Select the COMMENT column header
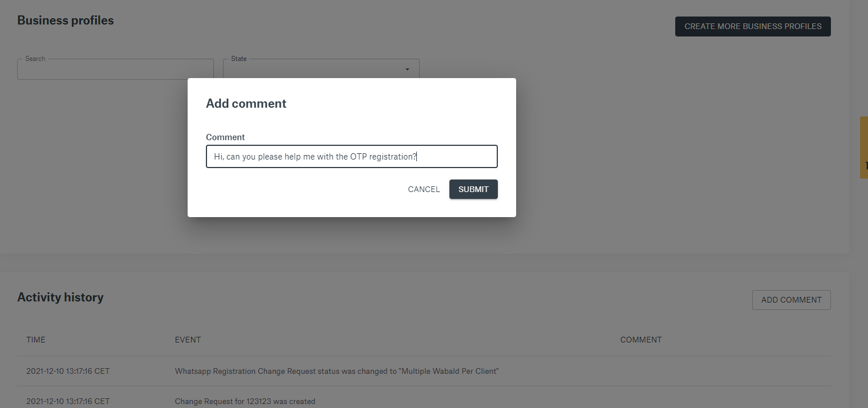868x408 pixels. pos(641,340)
